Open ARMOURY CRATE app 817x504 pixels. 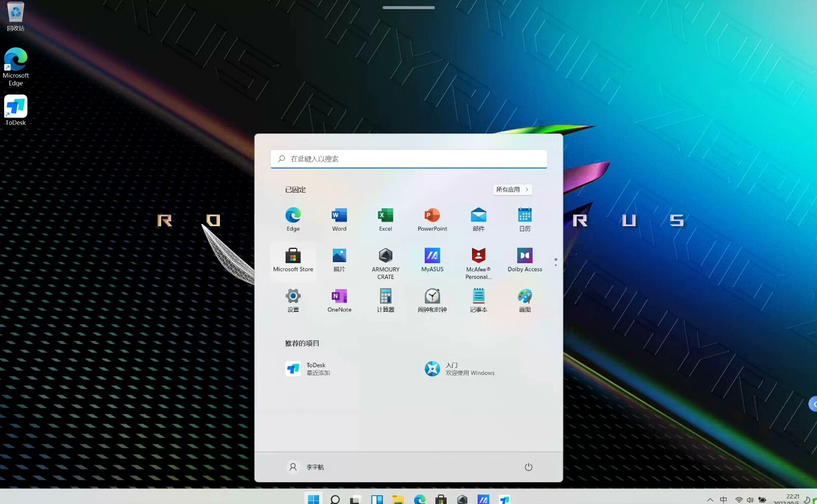coord(385,261)
